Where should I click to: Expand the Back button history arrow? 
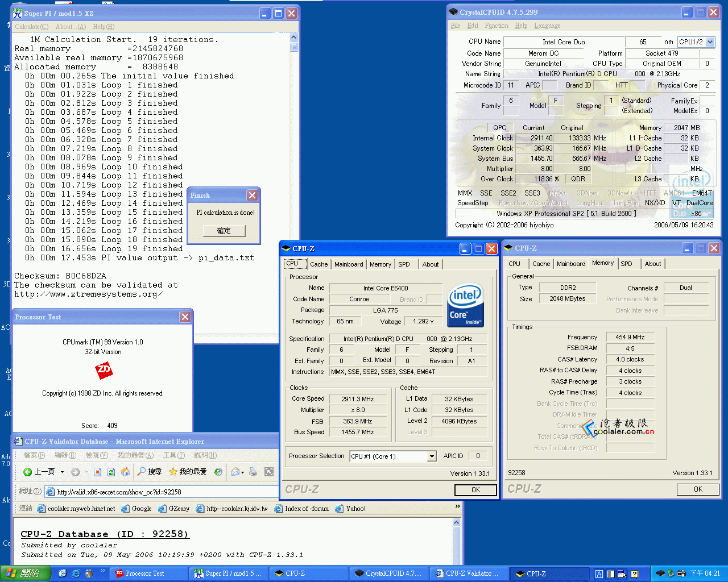(x=61, y=472)
